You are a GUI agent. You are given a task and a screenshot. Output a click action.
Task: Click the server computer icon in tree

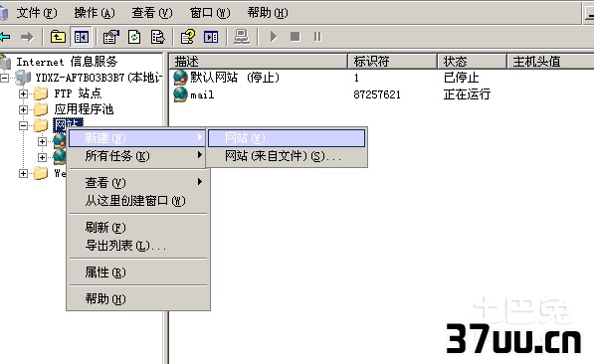(x=23, y=78)
